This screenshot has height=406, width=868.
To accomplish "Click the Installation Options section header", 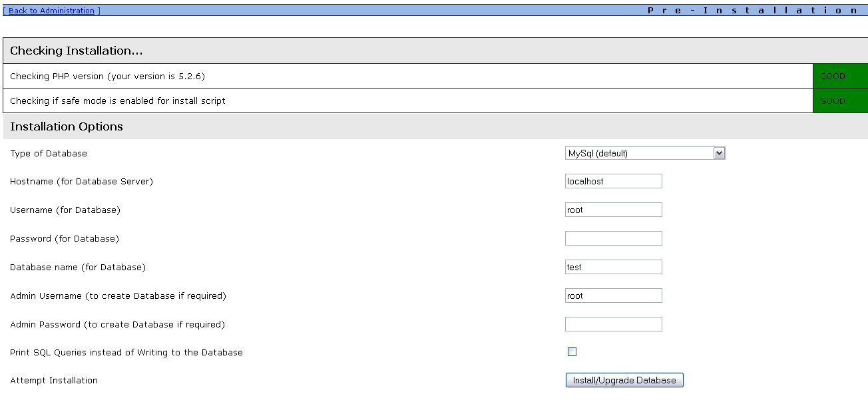I will (x=67, y=126).
